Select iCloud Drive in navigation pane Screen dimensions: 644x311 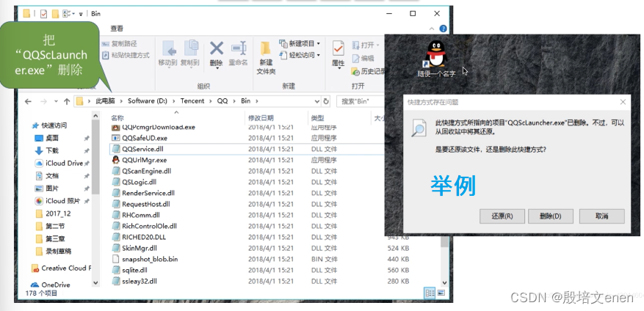tap(59, 164)
